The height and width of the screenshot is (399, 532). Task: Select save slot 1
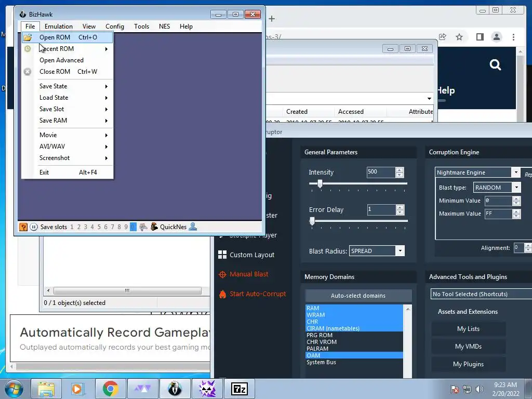tap(72, 227)
